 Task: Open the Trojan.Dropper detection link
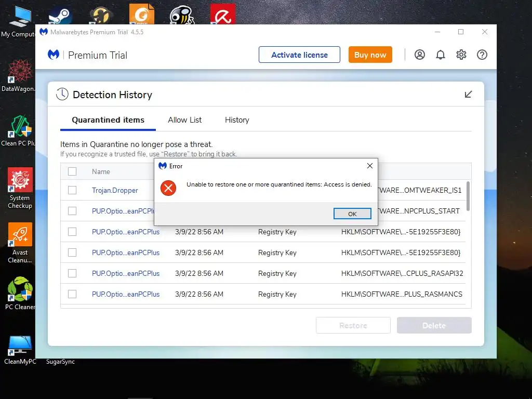(x=115, y=190)
